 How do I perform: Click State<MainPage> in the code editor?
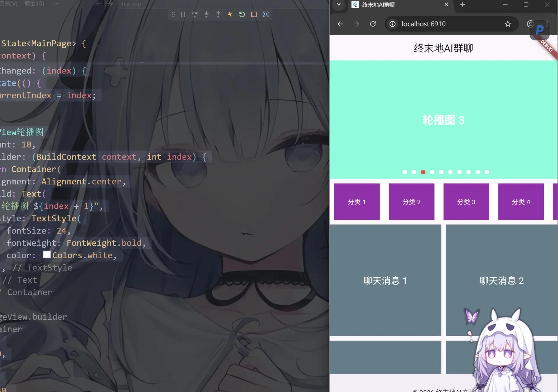tap(39, 44)
